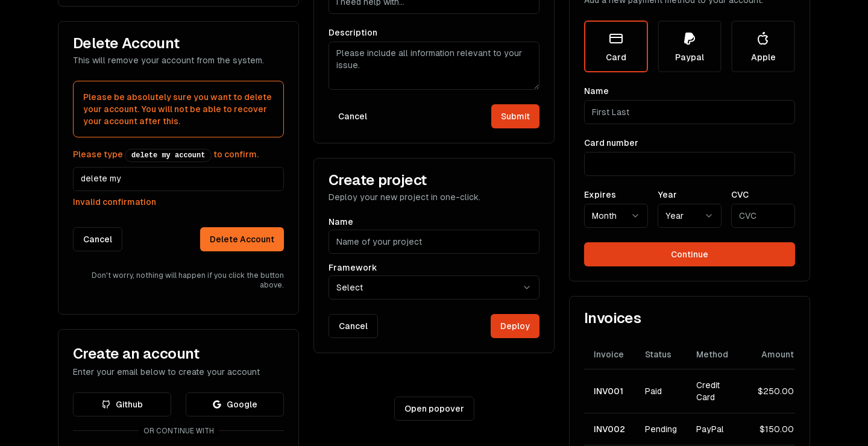Click Deploy to create the project

click(515, 326)
